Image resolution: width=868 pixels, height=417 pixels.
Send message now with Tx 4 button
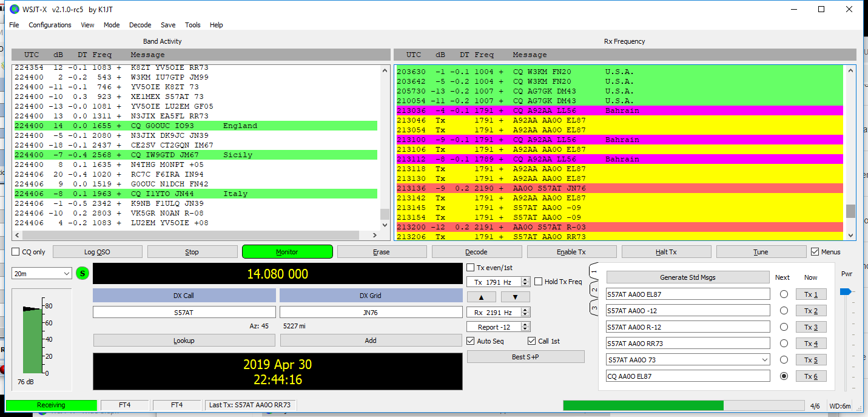tap(811, 344)
